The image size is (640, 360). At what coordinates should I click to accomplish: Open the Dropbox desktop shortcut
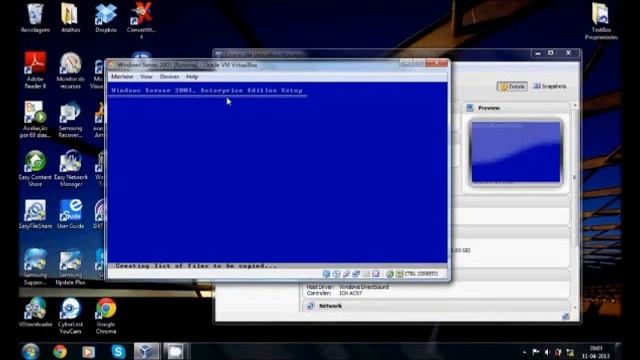106,18
